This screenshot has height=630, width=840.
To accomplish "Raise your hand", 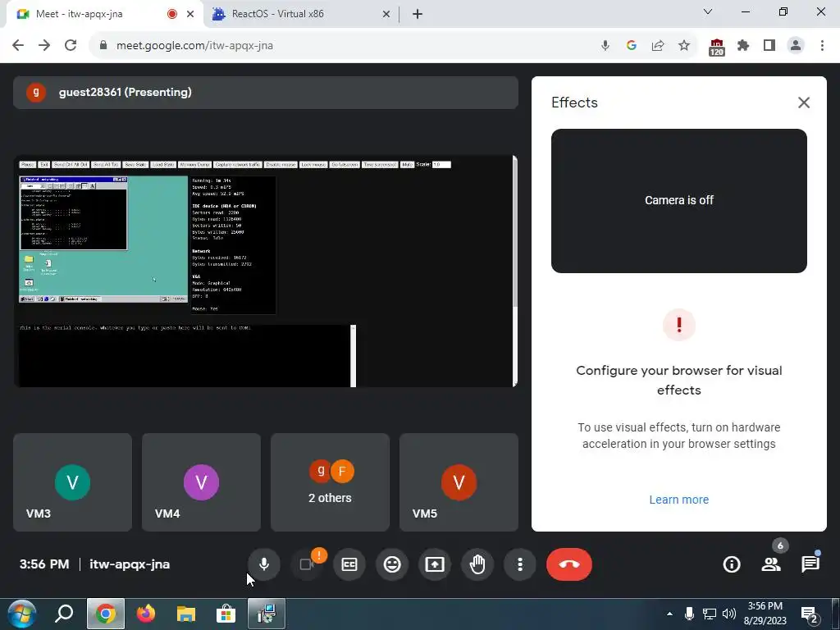I will [477, 564].
